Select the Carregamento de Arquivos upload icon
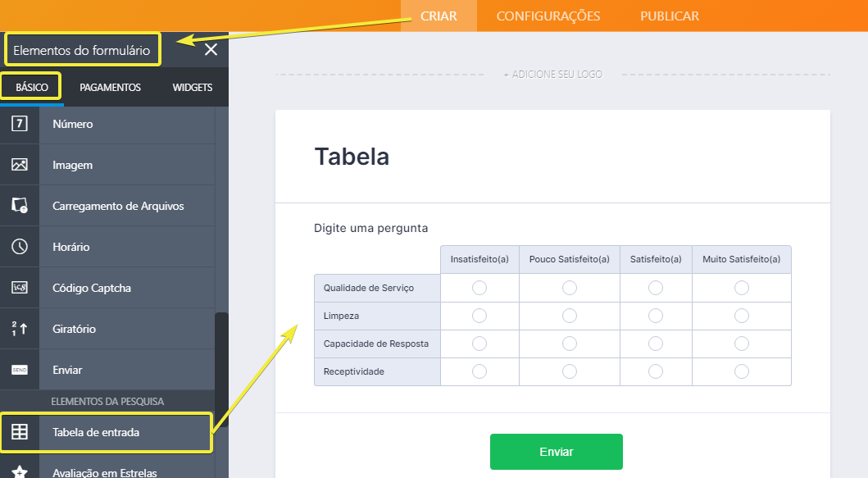Image resolution: width=868 pixels, height=478 pixels. tap(20, 206)
